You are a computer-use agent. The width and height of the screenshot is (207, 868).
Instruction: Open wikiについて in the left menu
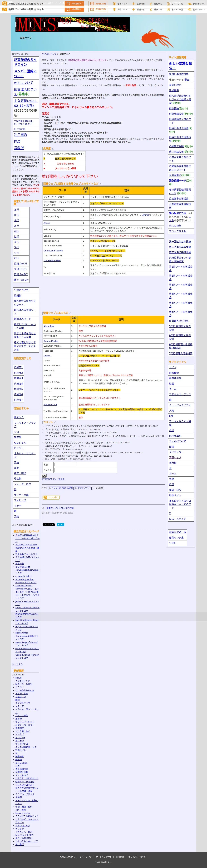(24, 83)
